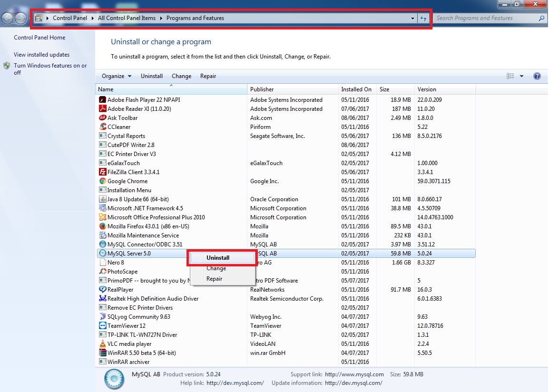
Task: Open the address bar history dropdown
Action: 412,19
